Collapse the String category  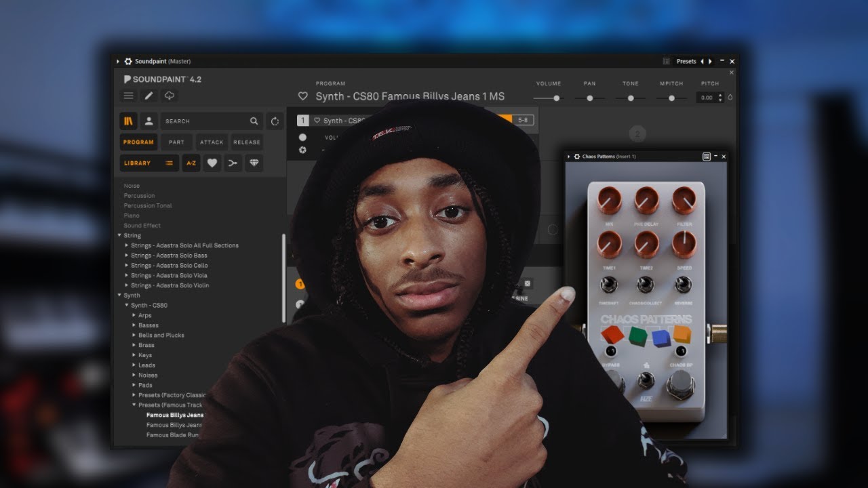coord(120,236)
